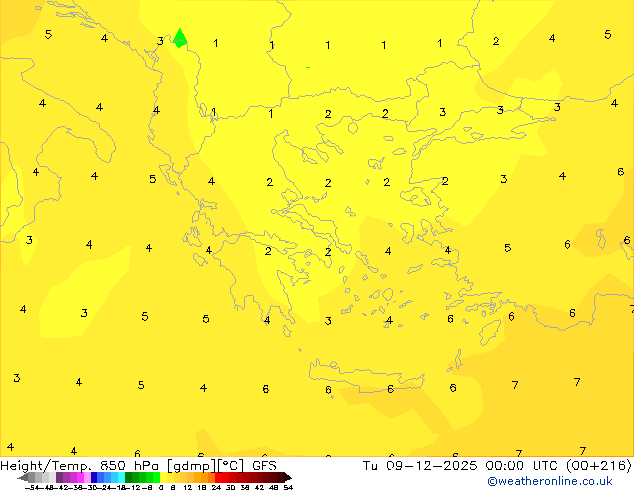
Task: Click the '54' label at the legend's right end
Action: point(288,487)
